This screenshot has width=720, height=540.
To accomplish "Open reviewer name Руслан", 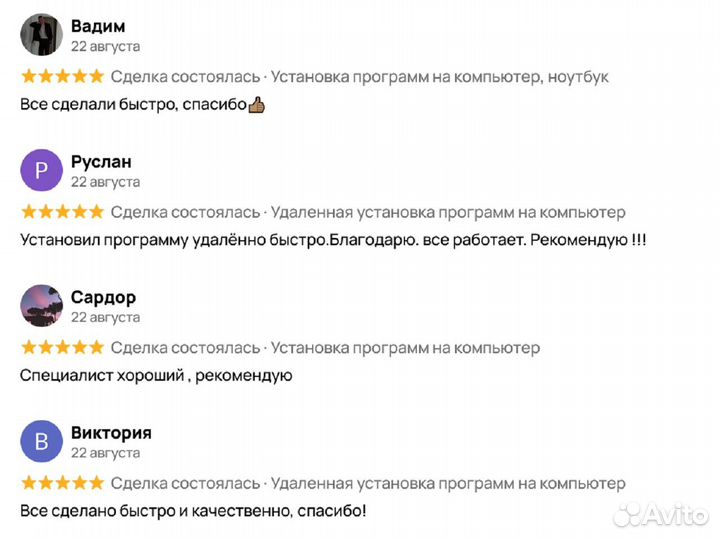I will (x=101, y=162).
